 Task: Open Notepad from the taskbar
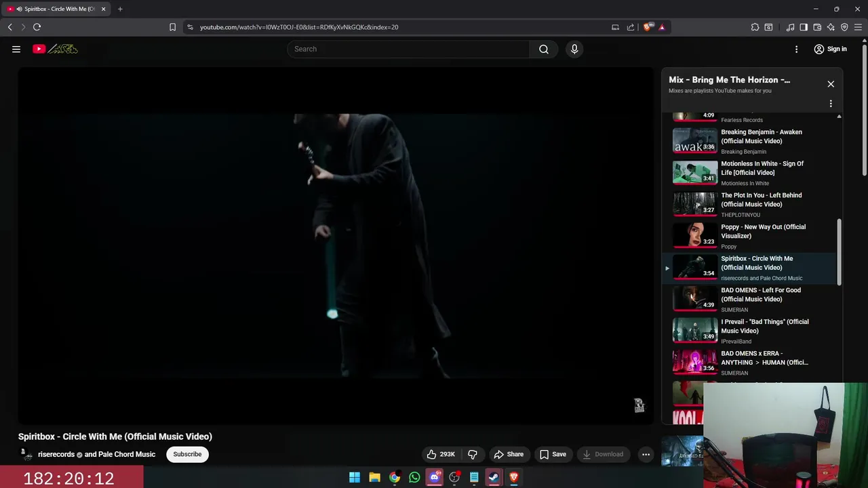(x=474, y=477)
